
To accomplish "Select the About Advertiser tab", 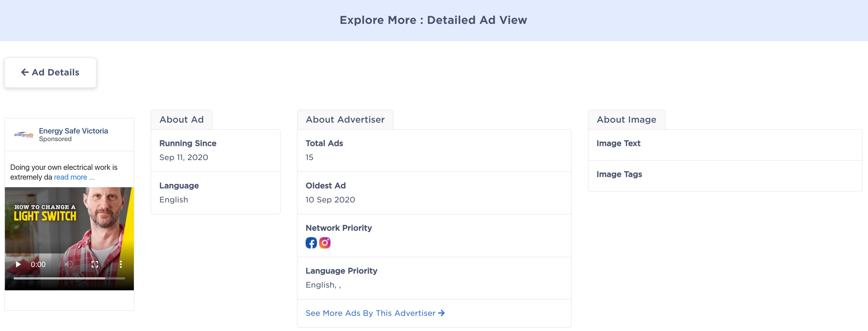I will 345,119.
